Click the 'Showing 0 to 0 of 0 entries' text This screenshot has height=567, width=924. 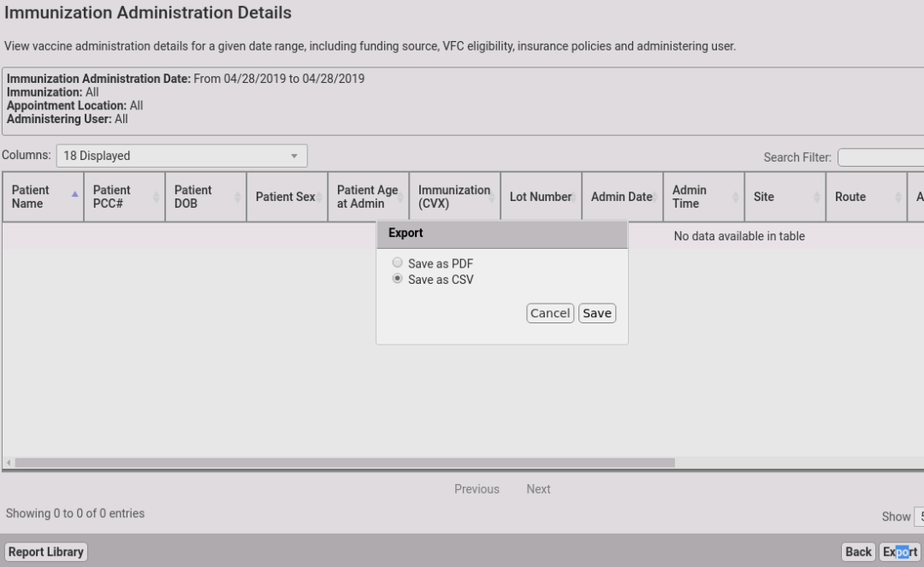[x=75, y=513]
